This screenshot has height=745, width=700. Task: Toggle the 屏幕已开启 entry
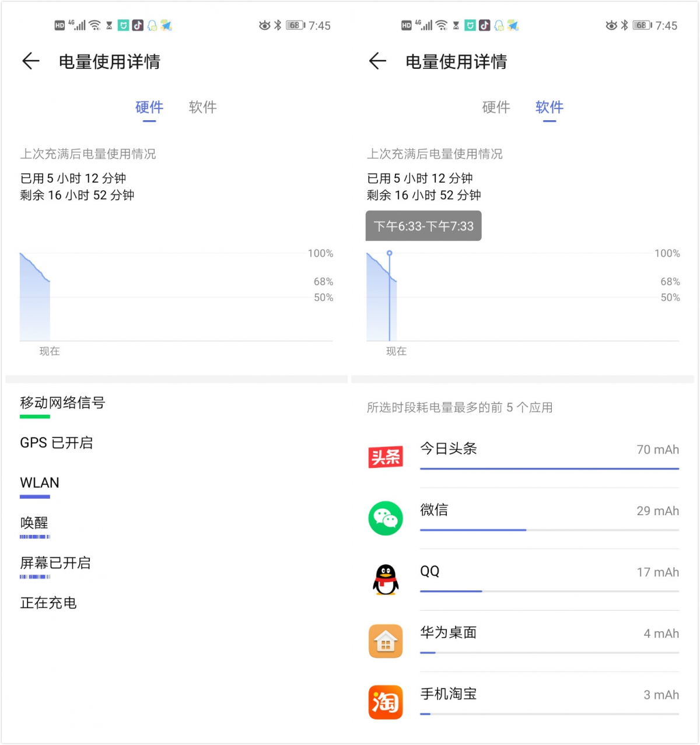[55, 564]
